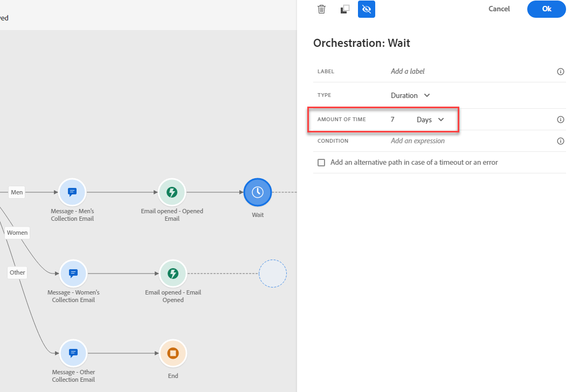Screen dimensions: 579x392
Task: Click the Orchestration: Wait panel heading
Action: 362,43
